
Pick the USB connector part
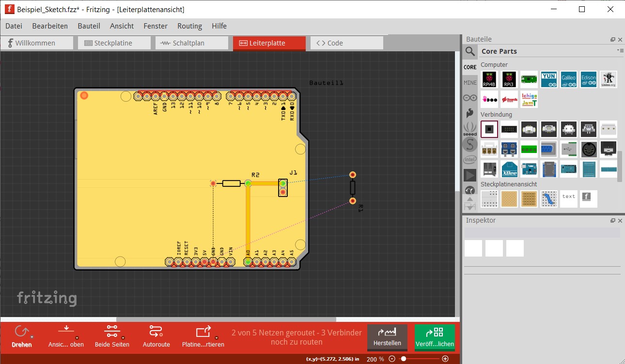[569, 149]
